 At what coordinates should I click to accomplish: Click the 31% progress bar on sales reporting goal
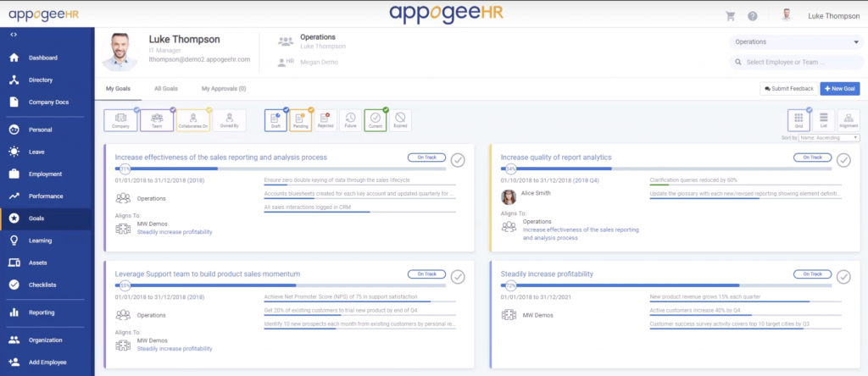[x=281, y=168]
